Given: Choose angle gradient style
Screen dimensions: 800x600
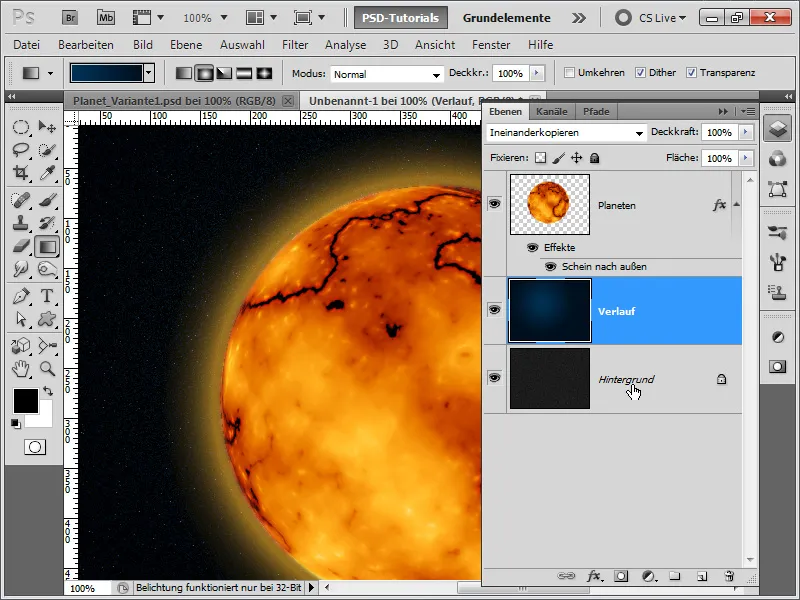Looking at the screenshot, I should pos(224,73).
